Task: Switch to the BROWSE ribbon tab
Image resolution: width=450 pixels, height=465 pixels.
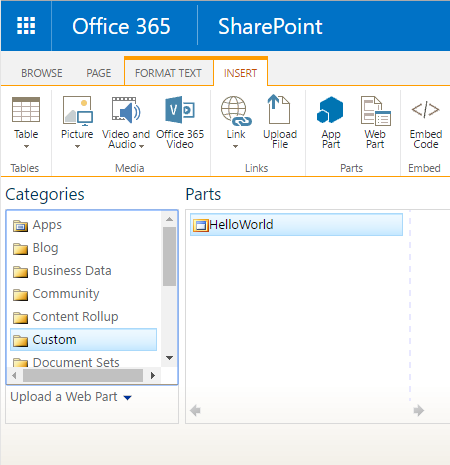Action: tap(42, 73)
